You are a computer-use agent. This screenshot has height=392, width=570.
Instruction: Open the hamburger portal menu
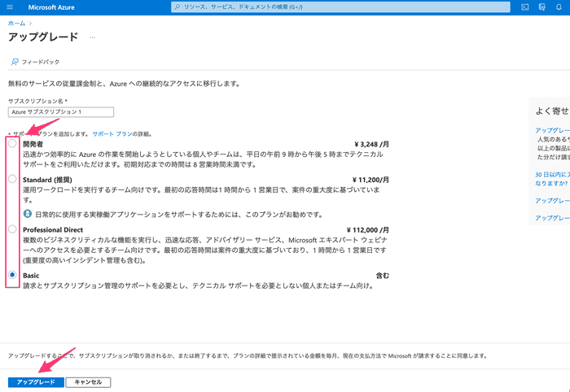pyautogui.click(x=10, y=7)
